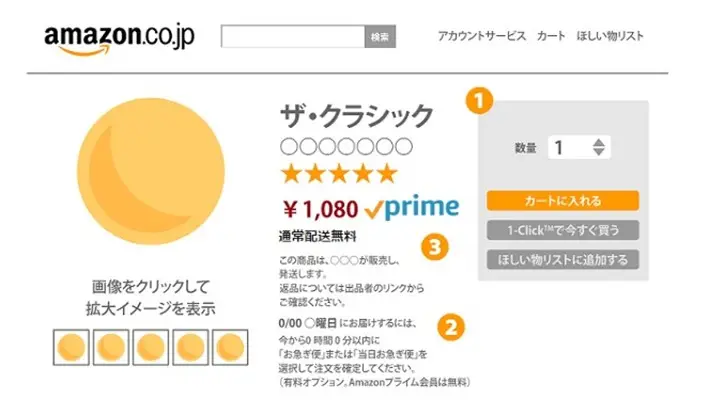
Task: Click the 数量 quantity field
Action: pos(579,147)
